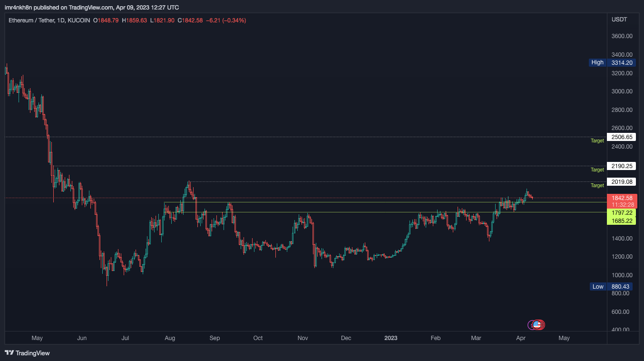Click the green 1685.22 level label
The width and height of the screenshot is (644, 361).
tap(622, 221)
